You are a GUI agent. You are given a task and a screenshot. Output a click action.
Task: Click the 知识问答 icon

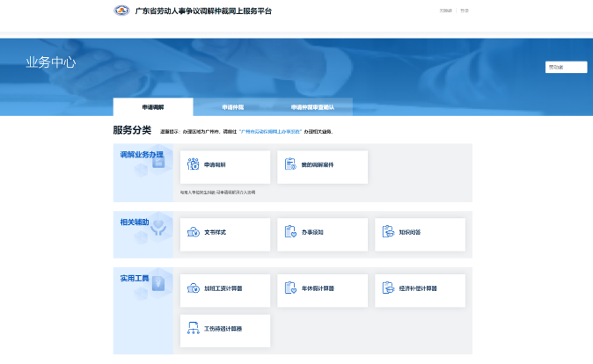pyautogui.click(x=388, y=232)
